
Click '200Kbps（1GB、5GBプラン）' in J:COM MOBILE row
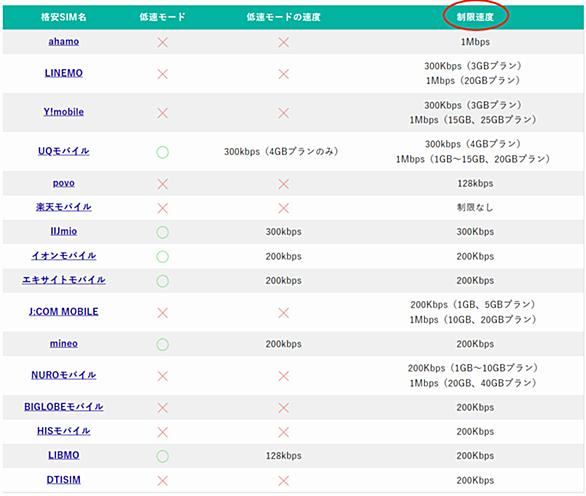473,305
